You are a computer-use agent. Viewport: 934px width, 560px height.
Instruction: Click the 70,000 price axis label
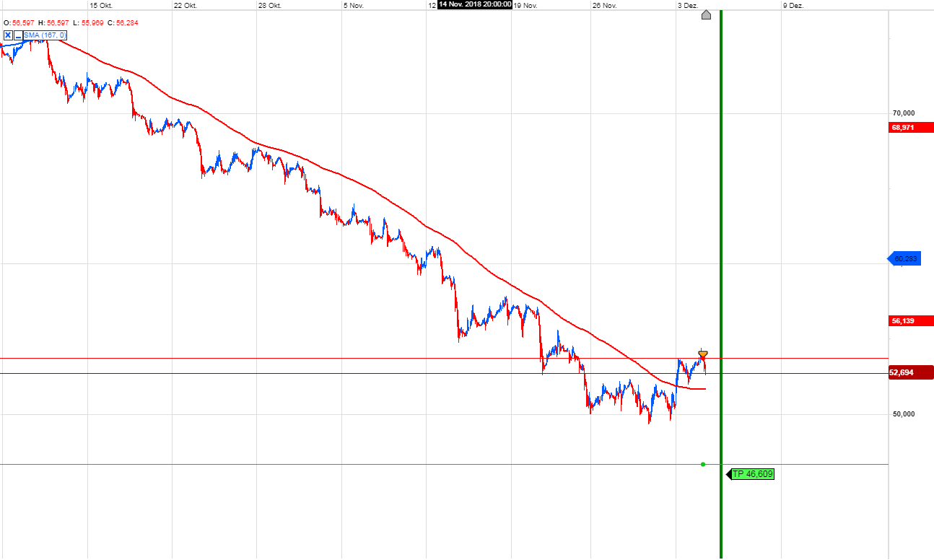click(x=902, y=113)
